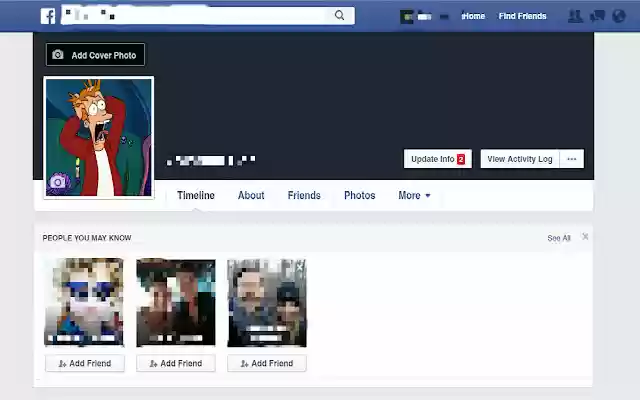Viewport: 640px width, 400px height.
Task: Click View Activity Log button
Action: coord(520,159)
